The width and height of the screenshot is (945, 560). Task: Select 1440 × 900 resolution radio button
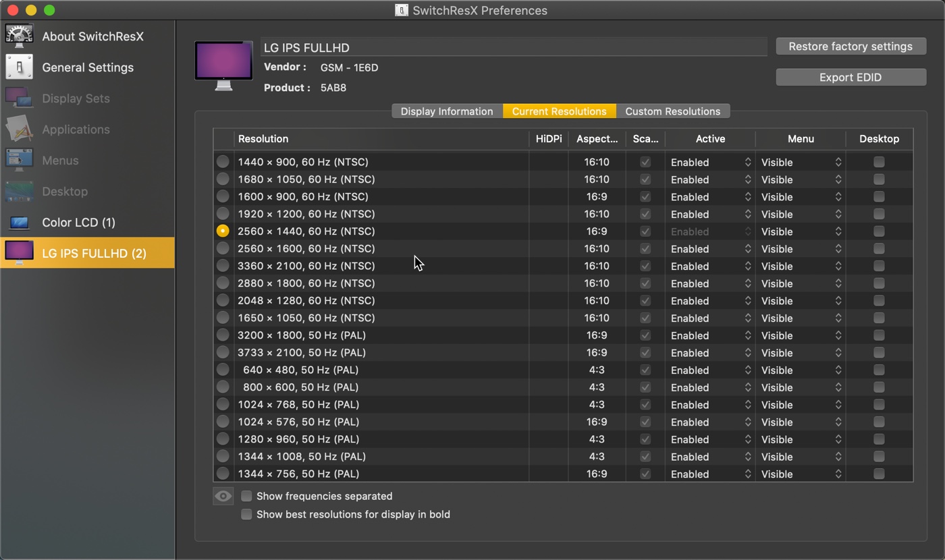pyautogui.click(x=223, y=162)
